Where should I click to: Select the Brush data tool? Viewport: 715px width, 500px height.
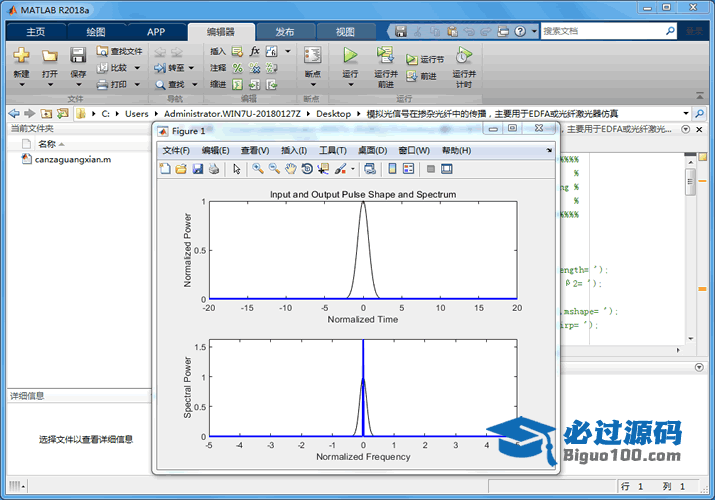[340, 169]
